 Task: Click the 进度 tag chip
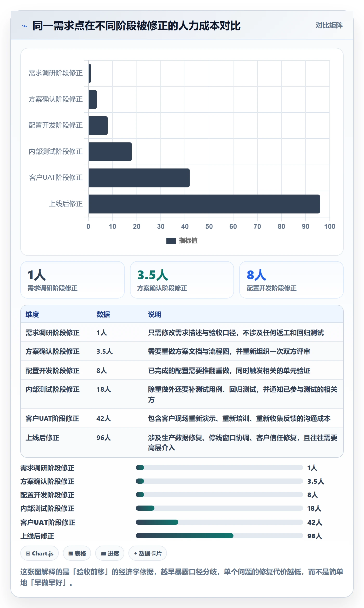(x=110, y=553)
